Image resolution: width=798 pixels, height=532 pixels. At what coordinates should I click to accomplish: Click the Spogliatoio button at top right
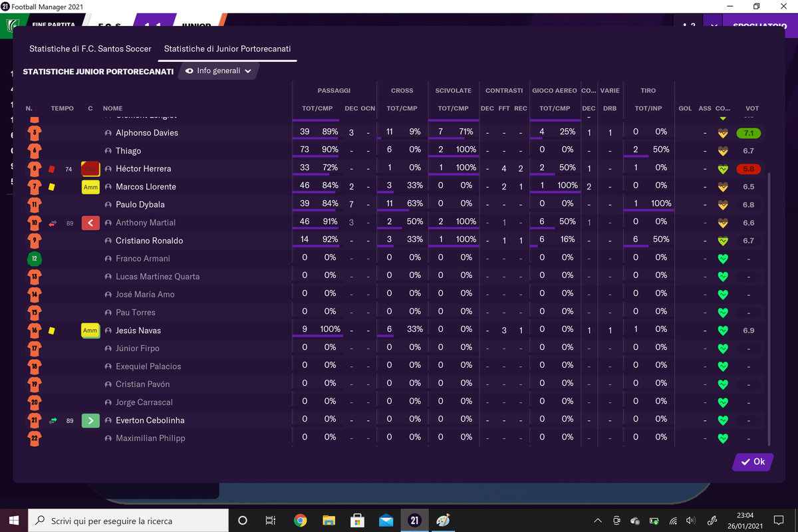pyautogui.click(x=761, y=27)
